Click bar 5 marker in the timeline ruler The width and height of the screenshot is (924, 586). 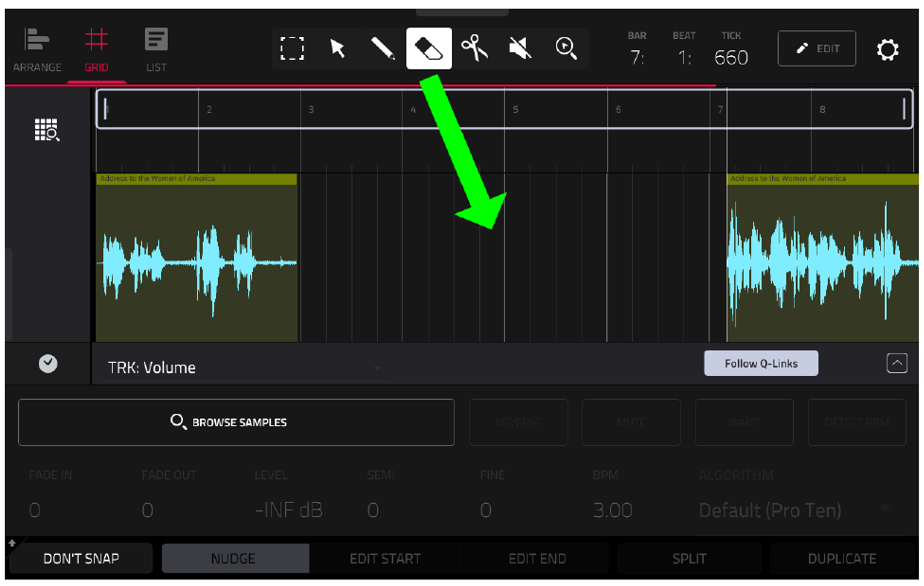[515, 109]
